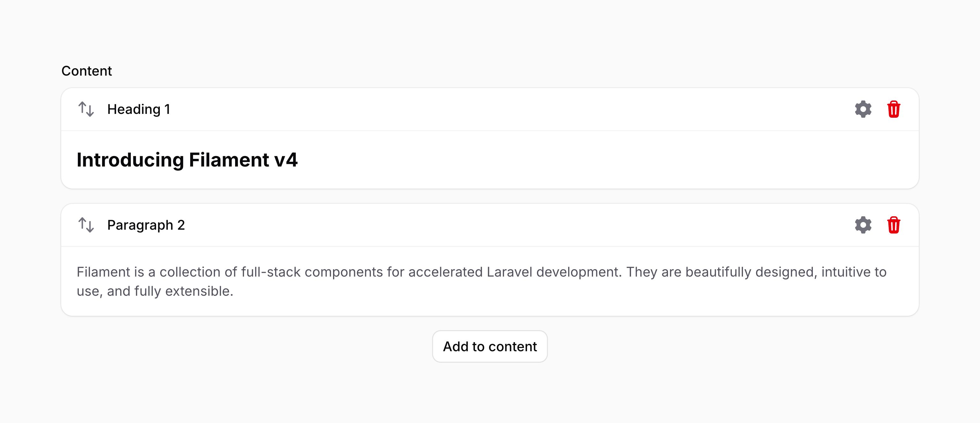Click the reorder arrows on Paragraph 2 block
The height and width of the screenshot is (423, 980).
click(86, 225)
